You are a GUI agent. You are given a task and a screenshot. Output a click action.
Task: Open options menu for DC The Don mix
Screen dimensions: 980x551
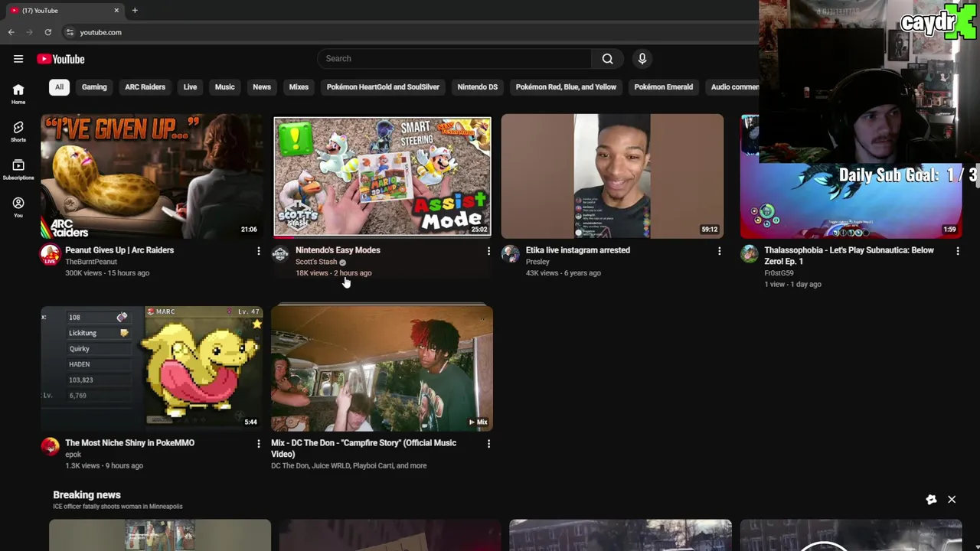tap(488, 444)
